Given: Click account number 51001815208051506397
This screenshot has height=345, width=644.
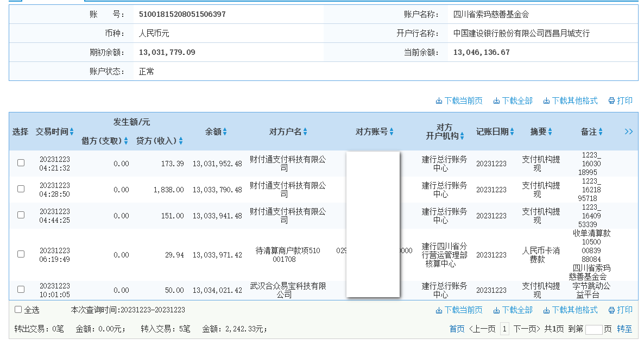Looking at the screenshot, I should (182, 14).
